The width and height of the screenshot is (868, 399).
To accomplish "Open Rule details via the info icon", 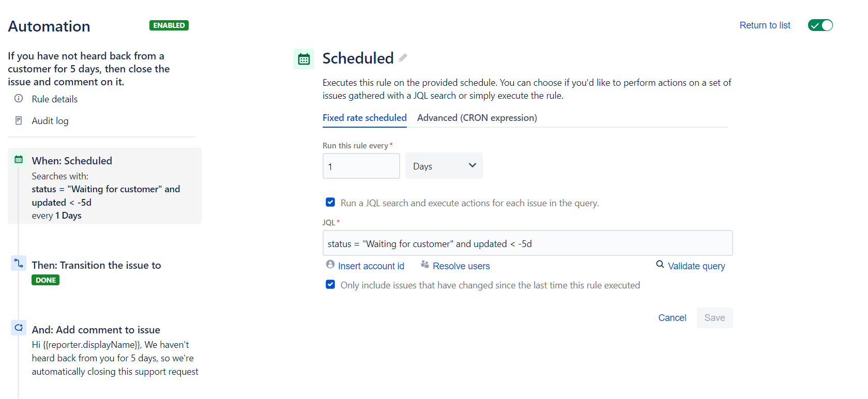I will 19,99.
